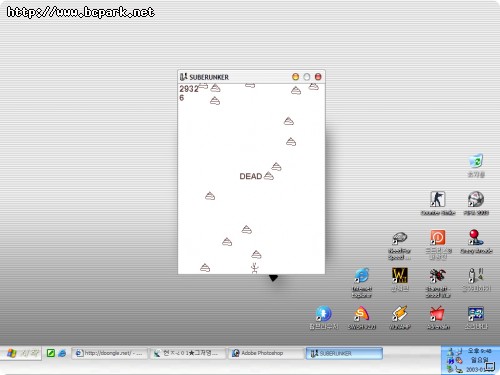Open the orange power-symbol shortcut
The height and width of the screenshot is (375, 500).
pos(438,244)
